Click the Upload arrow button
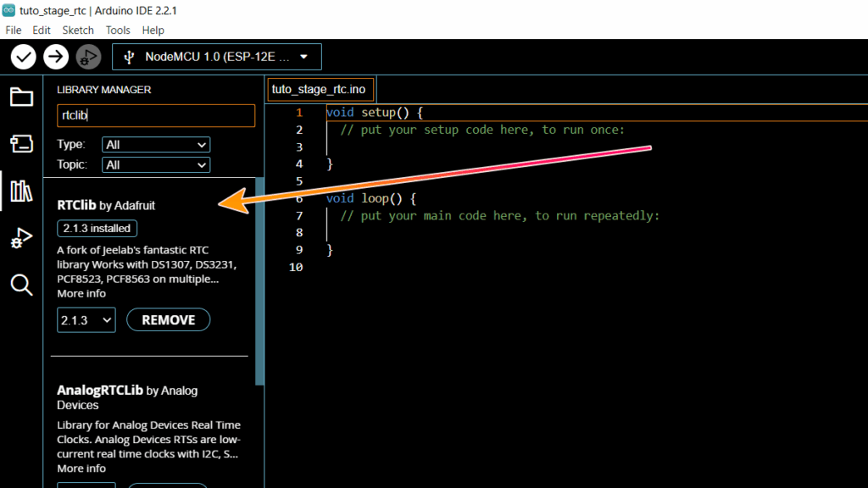 tap(56, 57)
